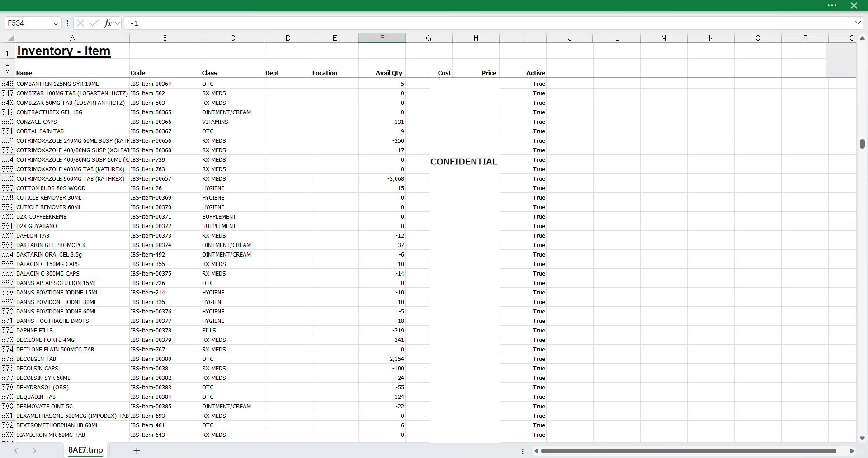Click the -2,154 quantity cell
This screenshot has width=868, height=458.
click(x=382, y=359)
